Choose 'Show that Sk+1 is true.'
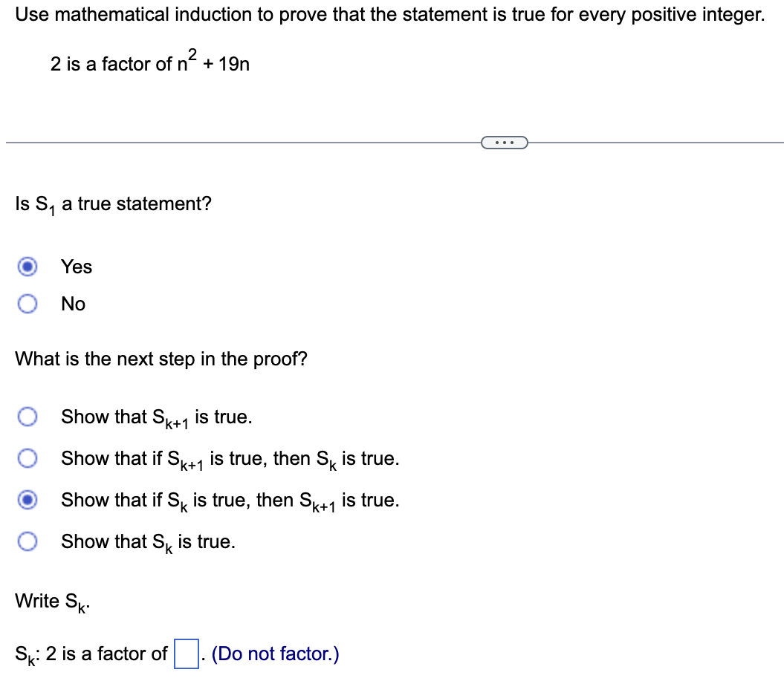 (x=27, y=417)
